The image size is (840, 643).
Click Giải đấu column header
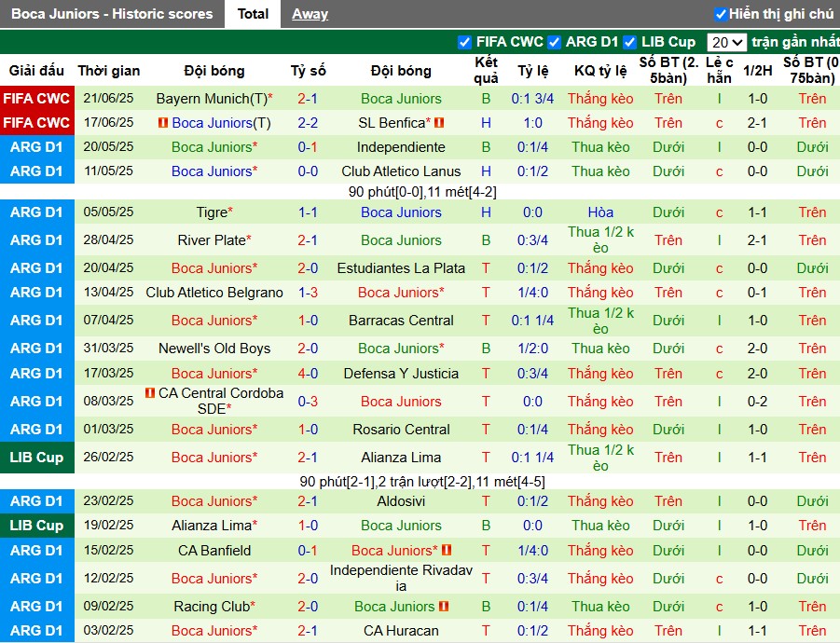36,71
